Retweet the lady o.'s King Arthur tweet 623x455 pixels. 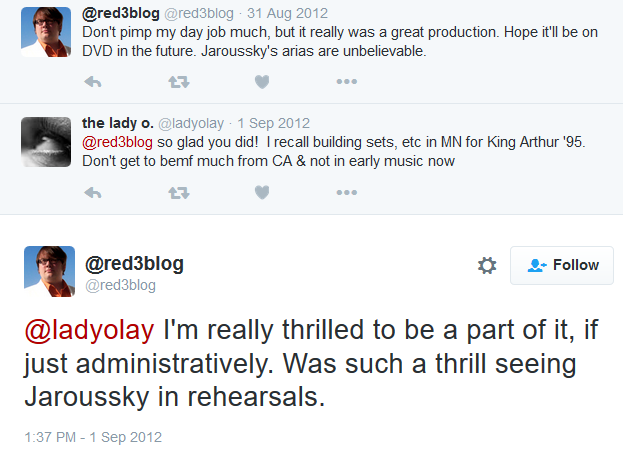(179, 193)
